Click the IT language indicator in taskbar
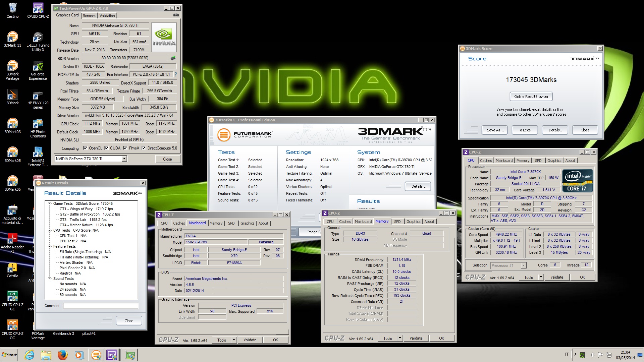The width and height of the screenshot is (644, 362). point(567,355)
